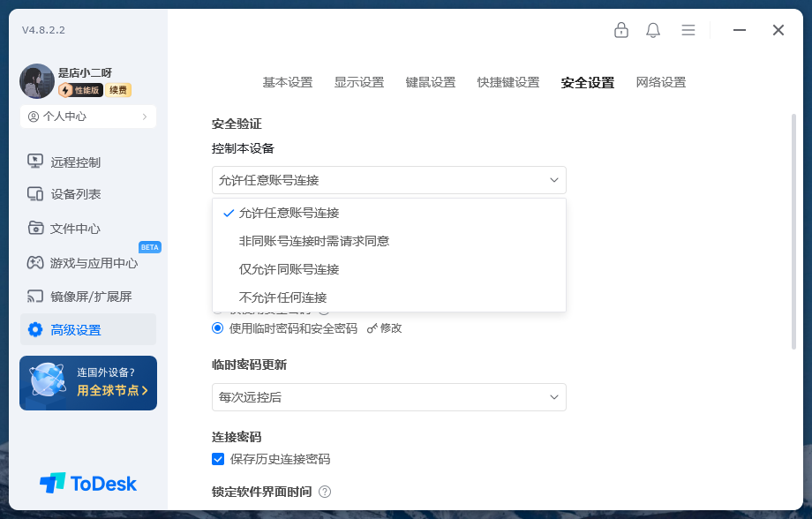Click the file center folder icon
This screenshot has height=519, width=812.
point(35,228)
